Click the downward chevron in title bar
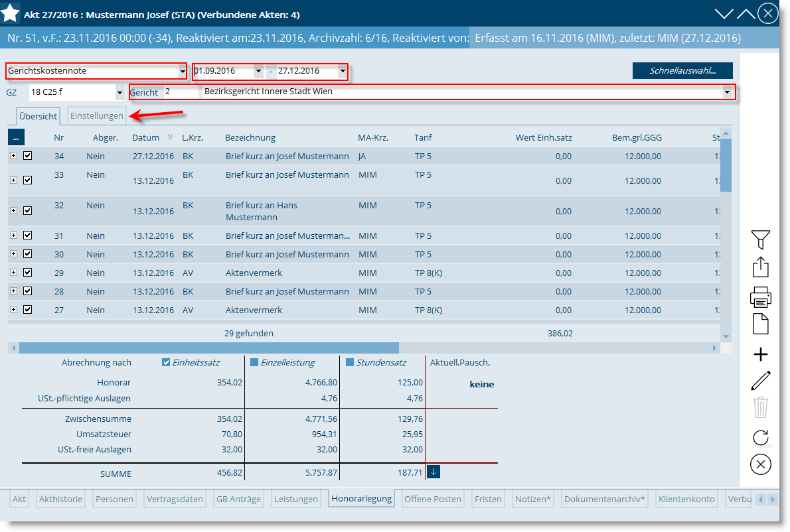 (724, 14)
